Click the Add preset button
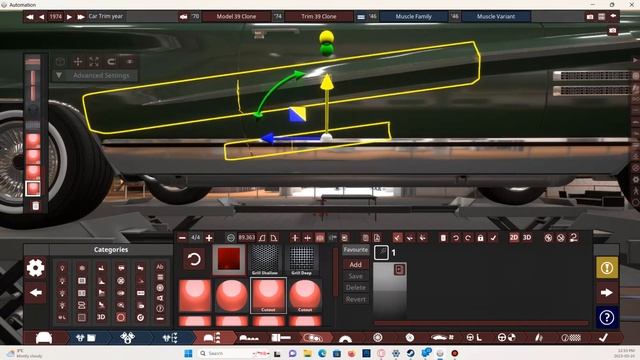The height and width of the screenshot is (360, 640). 356,264
